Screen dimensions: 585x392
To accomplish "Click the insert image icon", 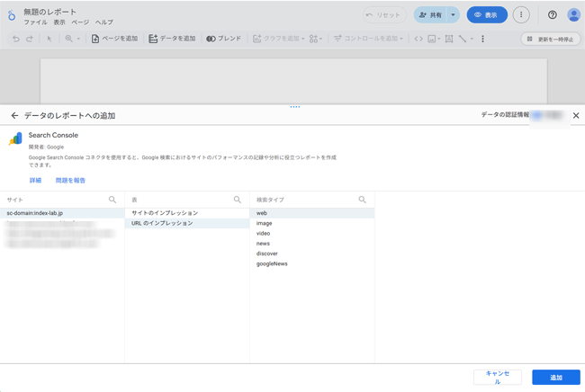I will (x=432, y=39).
